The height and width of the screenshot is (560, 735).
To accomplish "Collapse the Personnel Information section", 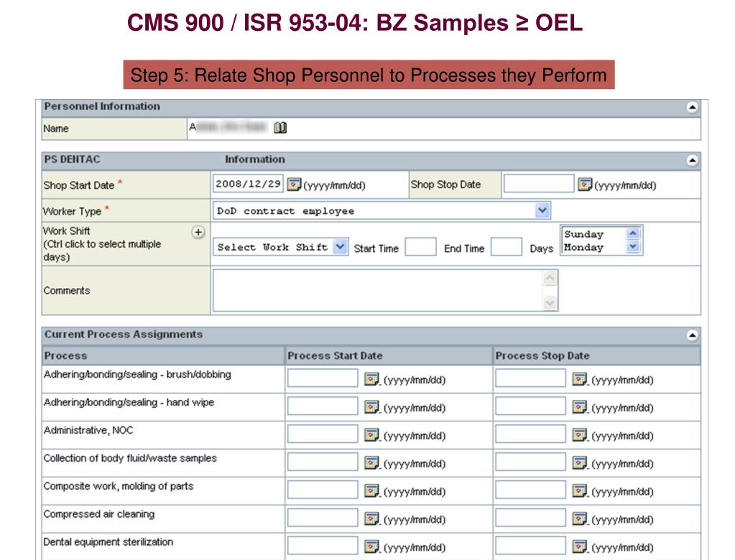I will tap(692, 107).
